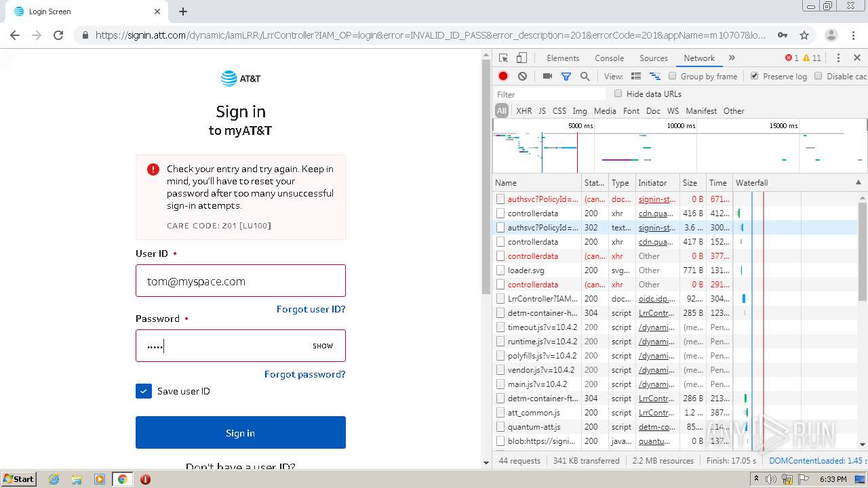View site security lock info
Image resolution: width=868 pixels, height=488 pixels.
[85, 35]
